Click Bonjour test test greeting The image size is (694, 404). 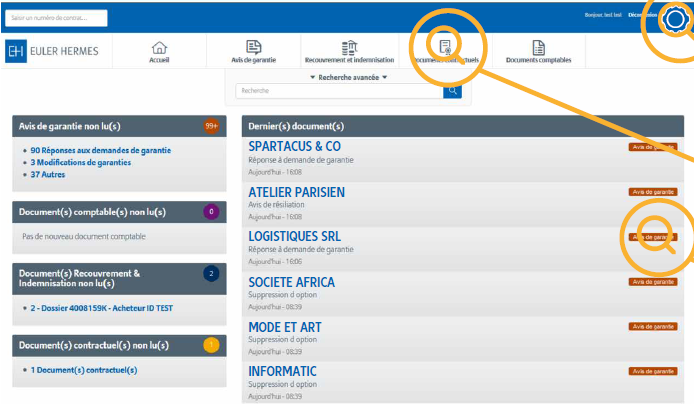(603, 15)
